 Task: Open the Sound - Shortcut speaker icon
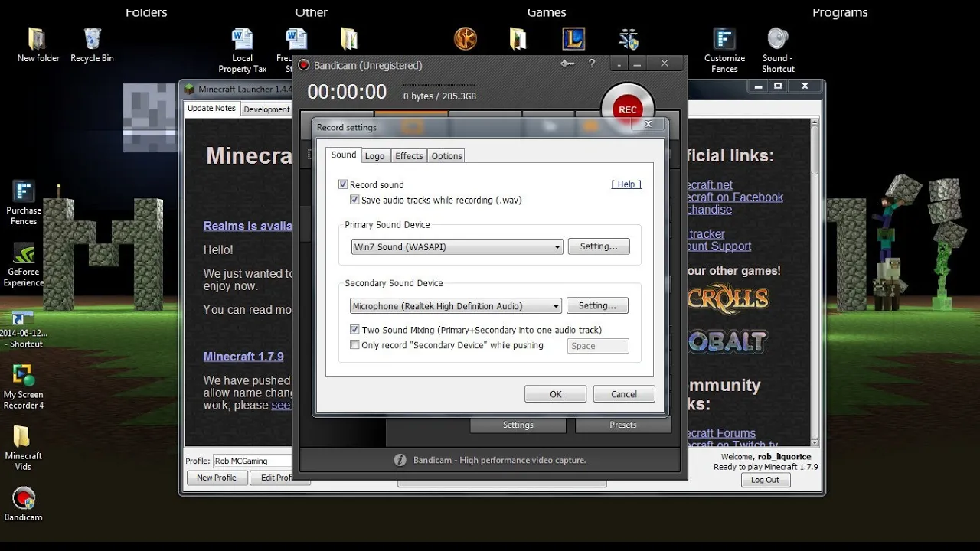[778, 51]
